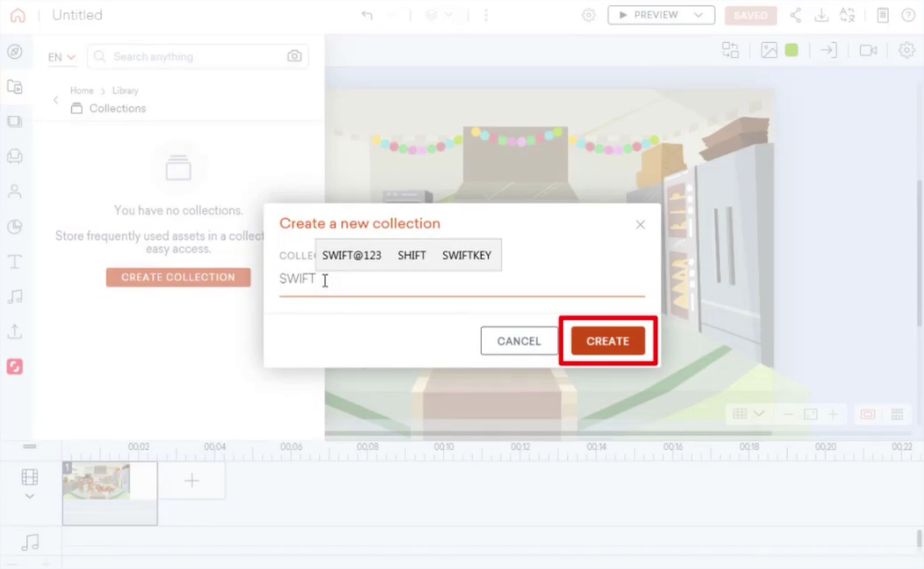Open the Characters panel in sidebar
Screen dimensions: 924x569
pyautogui.click(x=15, y=191)
